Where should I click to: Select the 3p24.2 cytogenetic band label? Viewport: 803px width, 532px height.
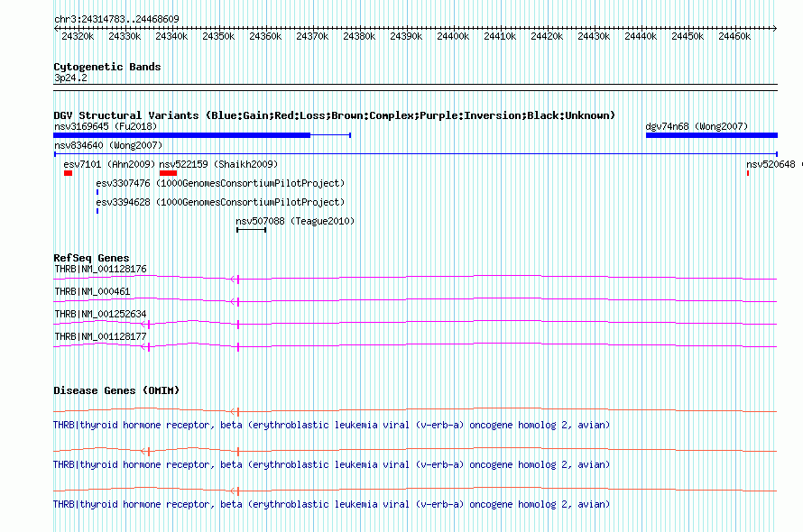click(70, 78)
